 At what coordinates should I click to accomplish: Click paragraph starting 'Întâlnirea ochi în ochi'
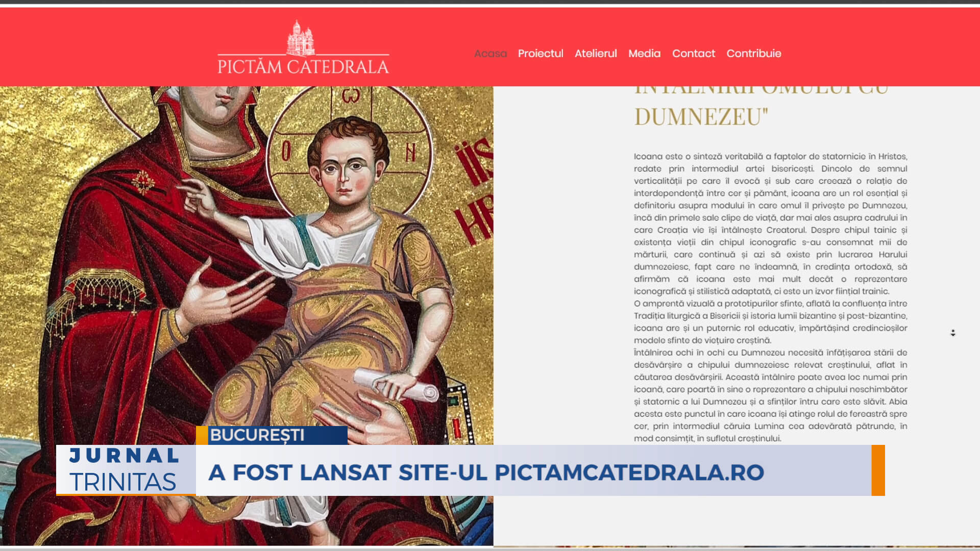coord(770,395)
